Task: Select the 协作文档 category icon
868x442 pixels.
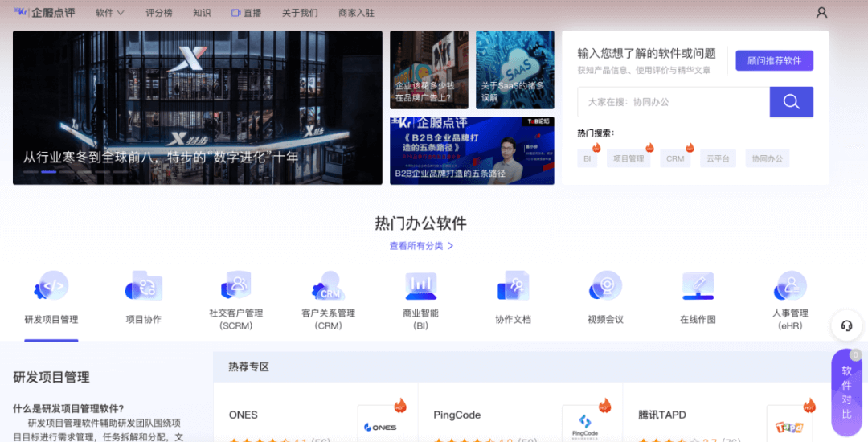Action: 513,285
